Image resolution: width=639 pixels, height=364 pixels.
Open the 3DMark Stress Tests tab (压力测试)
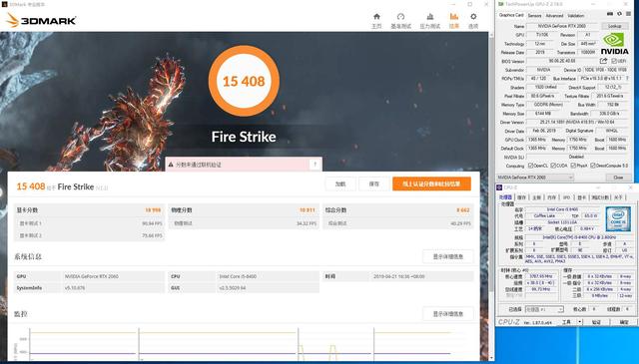430,20
